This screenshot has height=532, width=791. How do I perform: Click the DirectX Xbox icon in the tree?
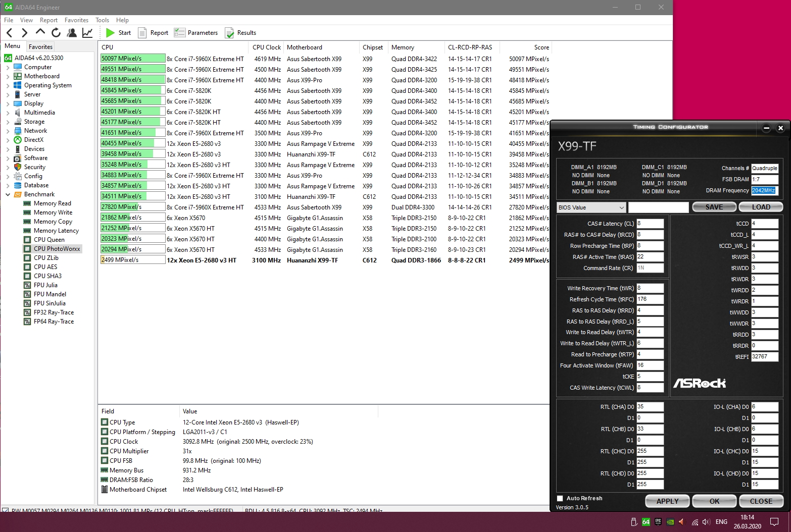coord(18,140)
